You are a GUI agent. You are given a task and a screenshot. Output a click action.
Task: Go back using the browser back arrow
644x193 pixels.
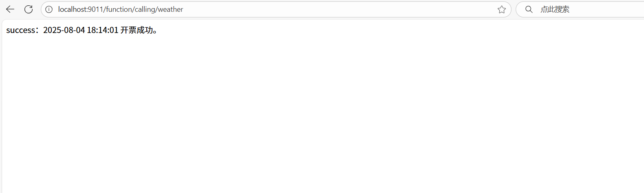pos(10,9)
